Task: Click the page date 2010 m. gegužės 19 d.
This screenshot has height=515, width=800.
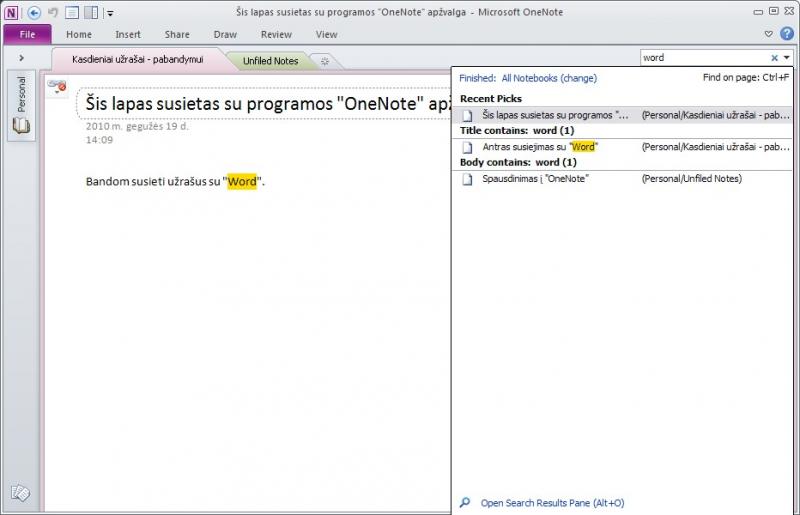Action: tap(137, 126)
